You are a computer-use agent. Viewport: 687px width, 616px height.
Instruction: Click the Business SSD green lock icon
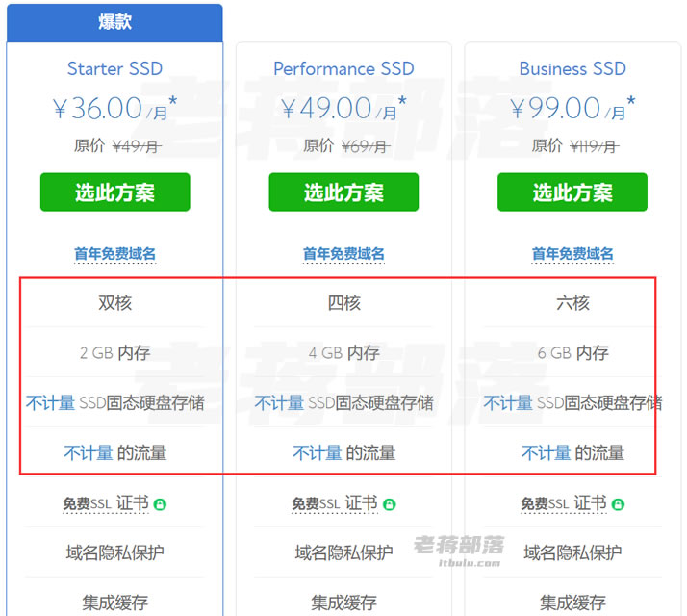[618, 504]
